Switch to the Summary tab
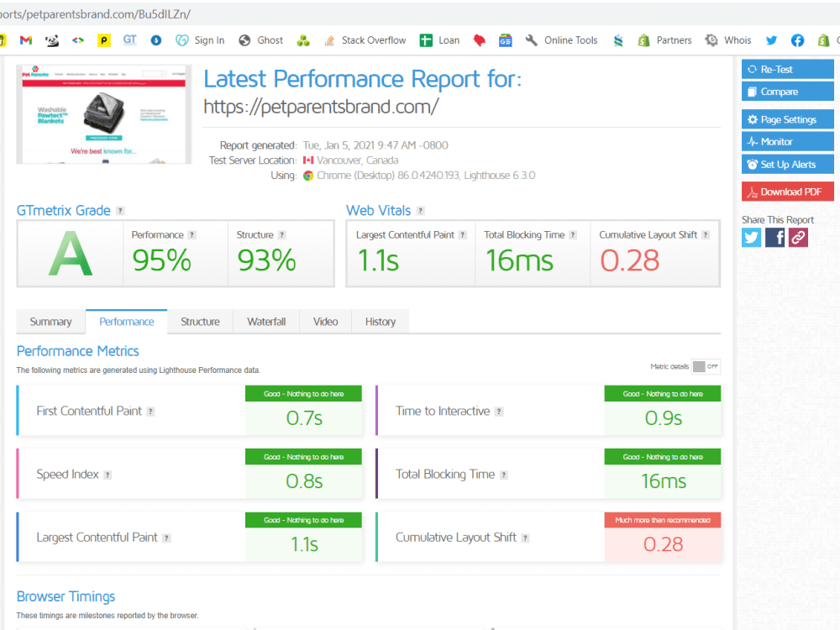This screenshot has height=630, width=840. (x=51, y=322)
